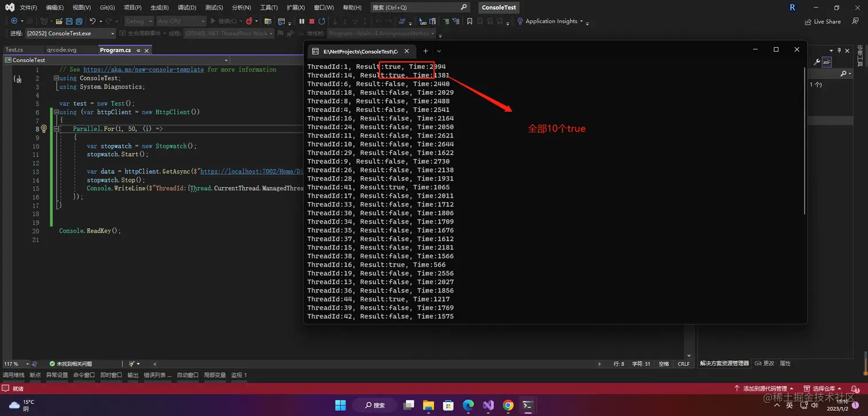Click the Solution Explorer search field magnifier
The width and height of the screenshot is (868, 416).
tap(843, 74)
